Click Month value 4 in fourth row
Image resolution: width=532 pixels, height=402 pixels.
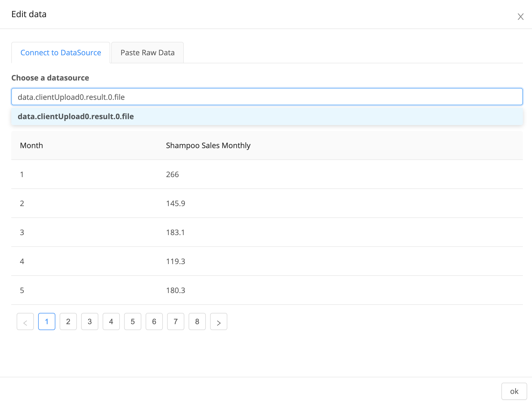(22, 261)
